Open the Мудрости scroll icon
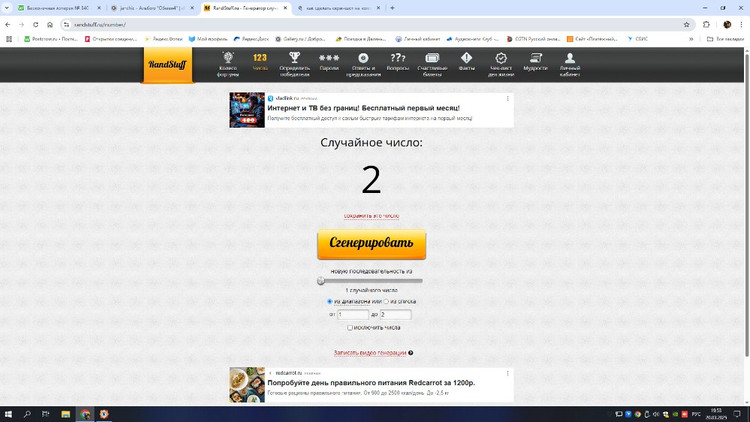Viewport: 750px width, 422px height. [535, 58]
